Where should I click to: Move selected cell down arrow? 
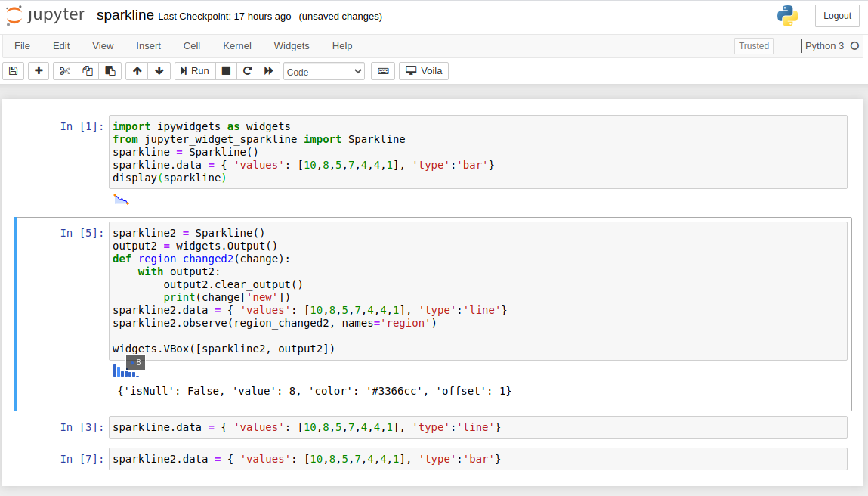[x=159, y=71]
